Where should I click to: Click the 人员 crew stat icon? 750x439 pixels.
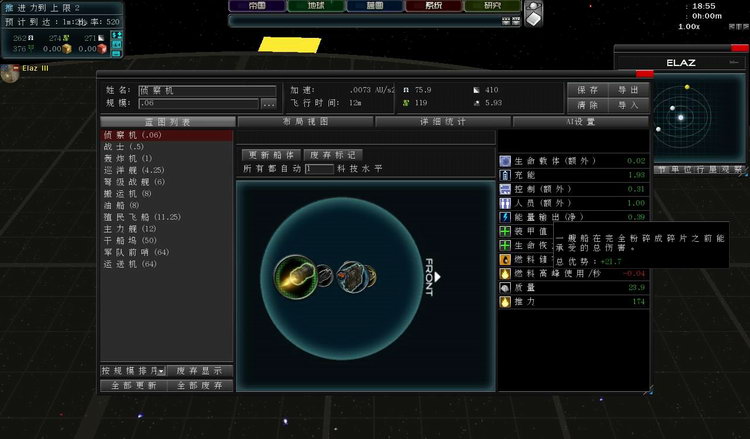[505, 203]
